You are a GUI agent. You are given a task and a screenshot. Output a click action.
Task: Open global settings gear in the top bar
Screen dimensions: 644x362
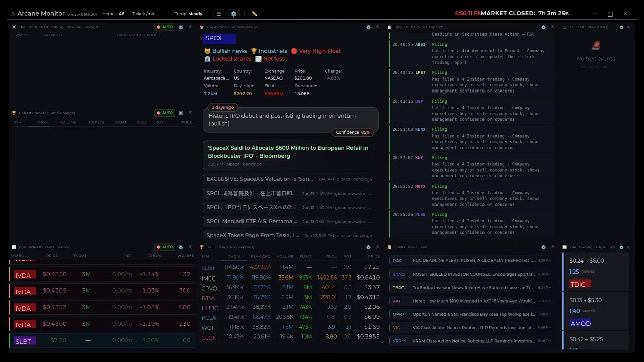click(233, 14)
